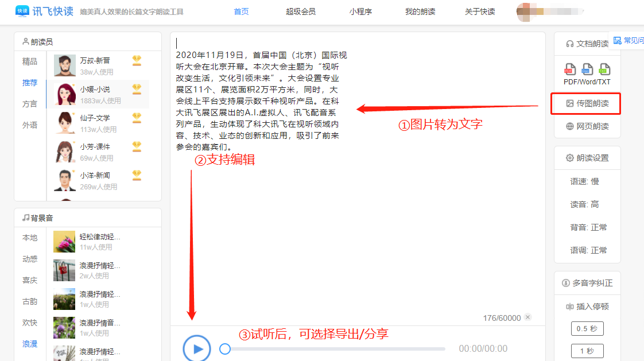Clear text with the X beside 176/60000
The height and width of the screenshot is (361, 644).
click(527, 317)
